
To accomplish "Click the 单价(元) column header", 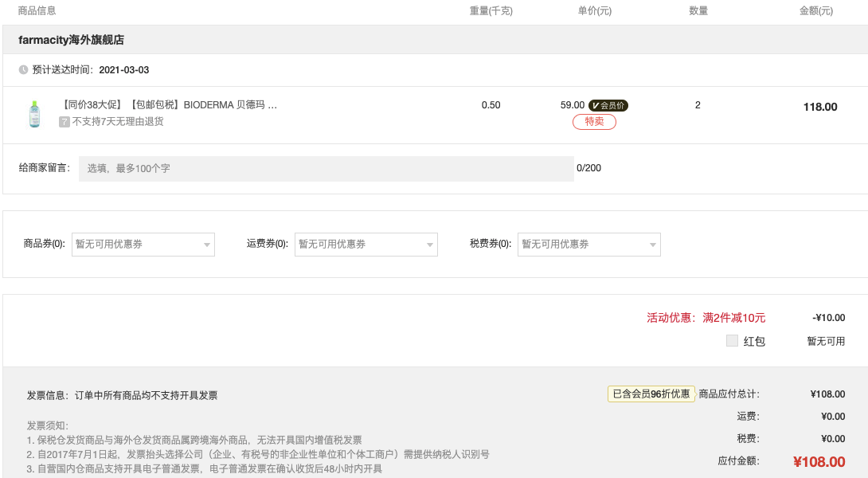I will click(595, 10).
